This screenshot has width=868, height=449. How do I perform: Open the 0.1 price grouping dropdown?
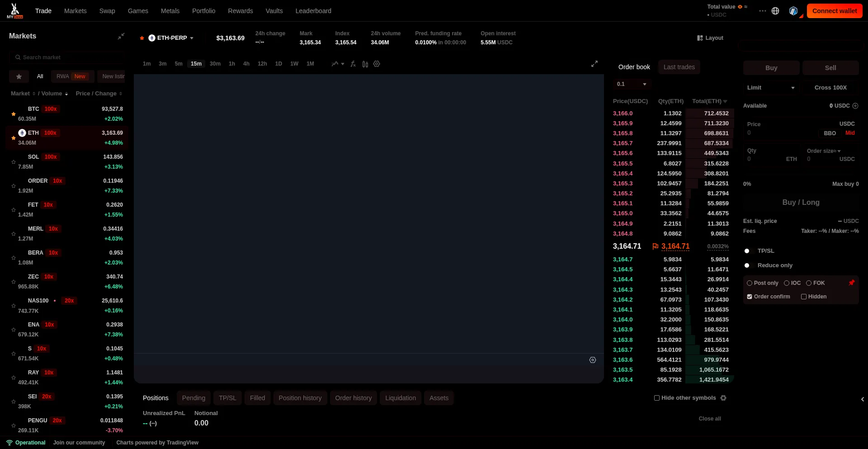coord(632,84)
